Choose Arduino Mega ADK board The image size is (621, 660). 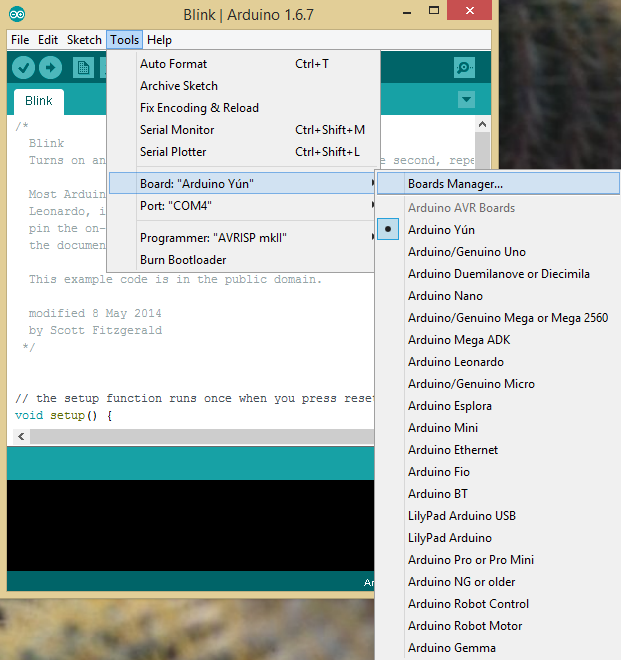pyautogui.click(x=498, y=340)
